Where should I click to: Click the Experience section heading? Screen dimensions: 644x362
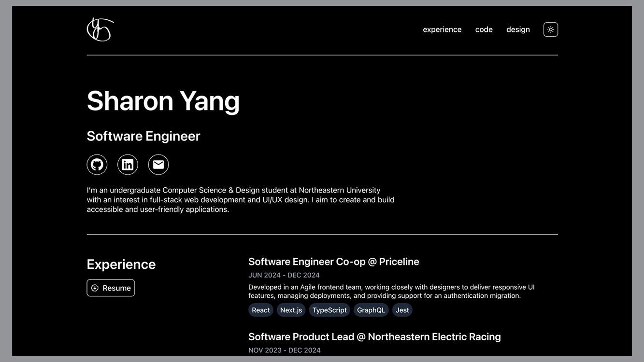pos(121,264)
